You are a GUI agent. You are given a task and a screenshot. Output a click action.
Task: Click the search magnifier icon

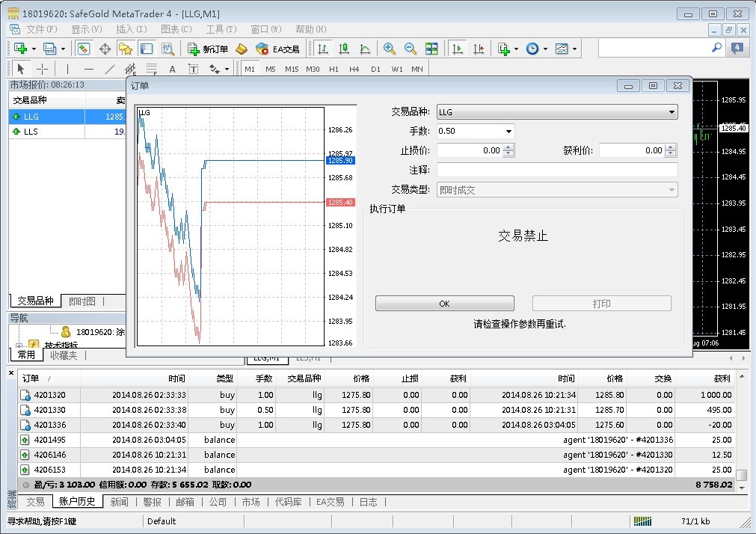click(716, 48)
